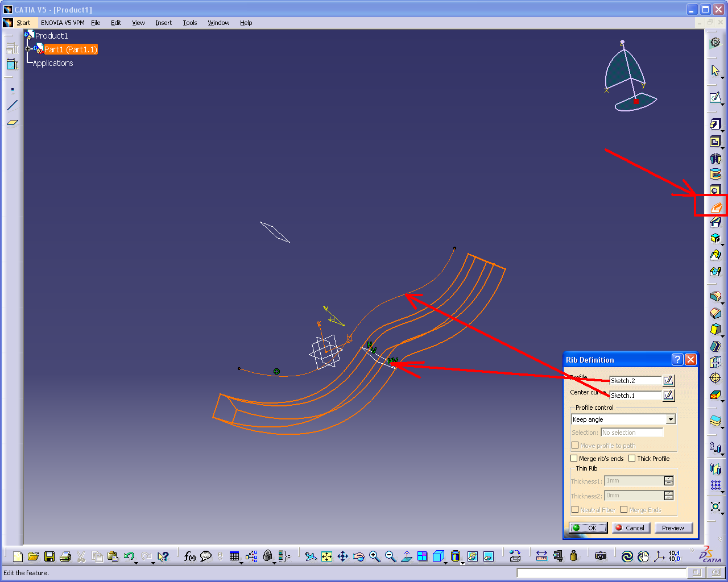728x582 pixels.
Task: Click the Rib tool icon
Action: pos(715,207)
